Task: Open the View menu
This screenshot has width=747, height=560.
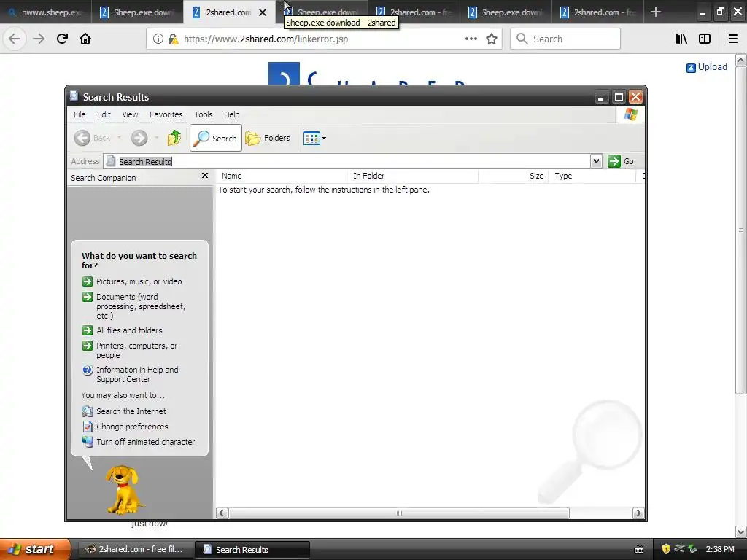Action: click(x=130, y=114)
